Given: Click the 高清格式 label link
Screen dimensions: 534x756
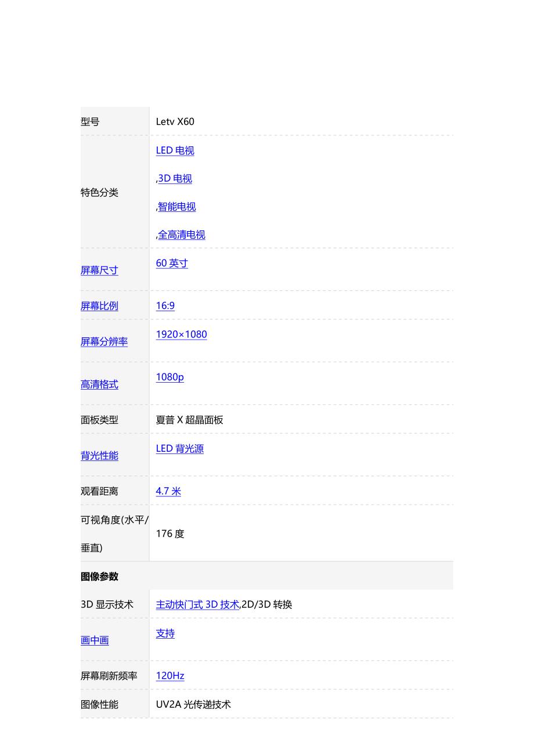Looking at the screenshot, I should 99,384.
